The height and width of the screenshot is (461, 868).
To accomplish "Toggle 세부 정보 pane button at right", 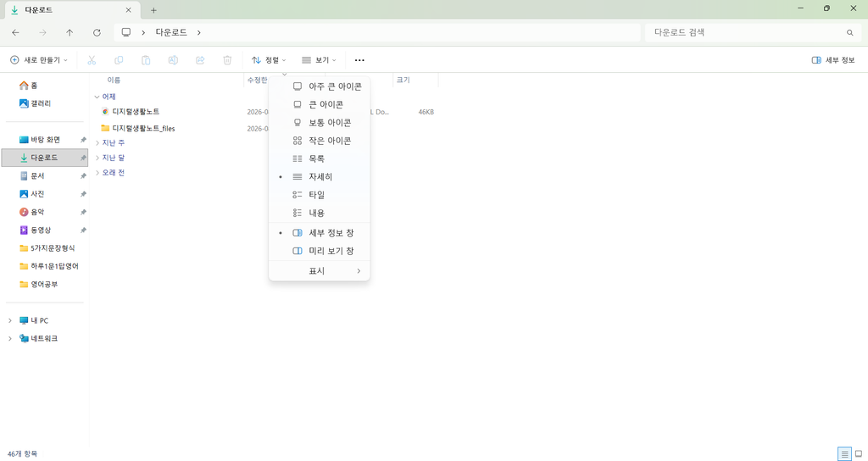I will tap(833, 60).
